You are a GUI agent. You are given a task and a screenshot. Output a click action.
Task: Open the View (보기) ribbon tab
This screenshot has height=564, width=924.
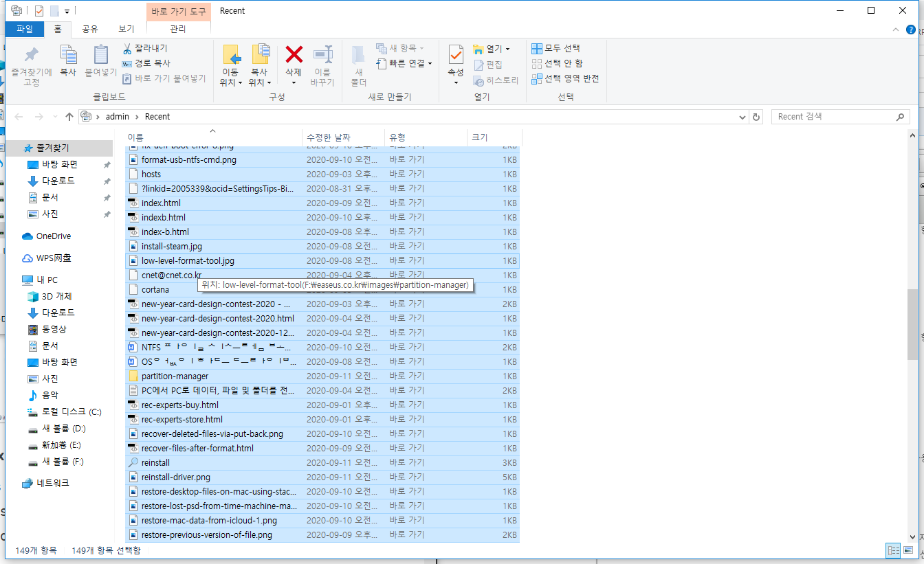tap(126, 29)
